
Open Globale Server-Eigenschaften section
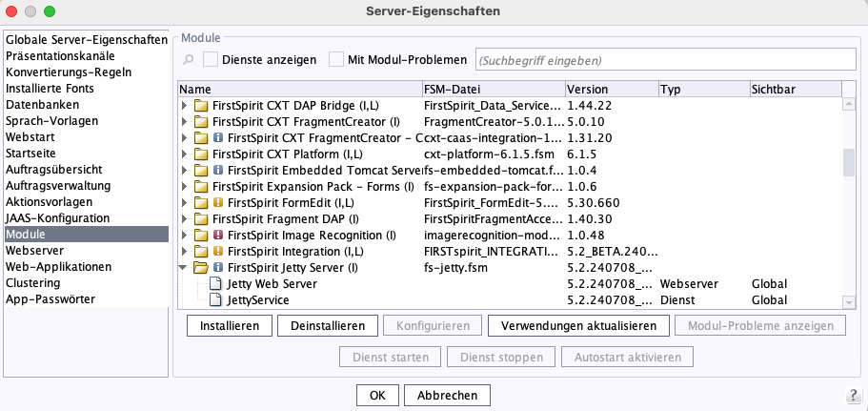[x=86, y=40]
